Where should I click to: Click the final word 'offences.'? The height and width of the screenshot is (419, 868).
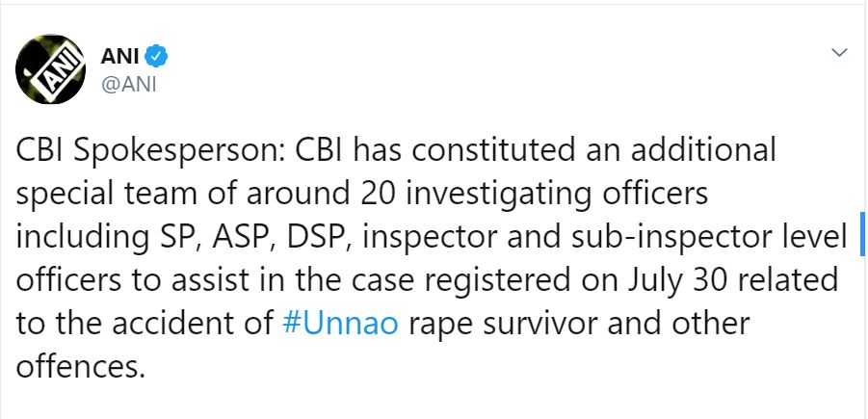(x=81, y=366)
